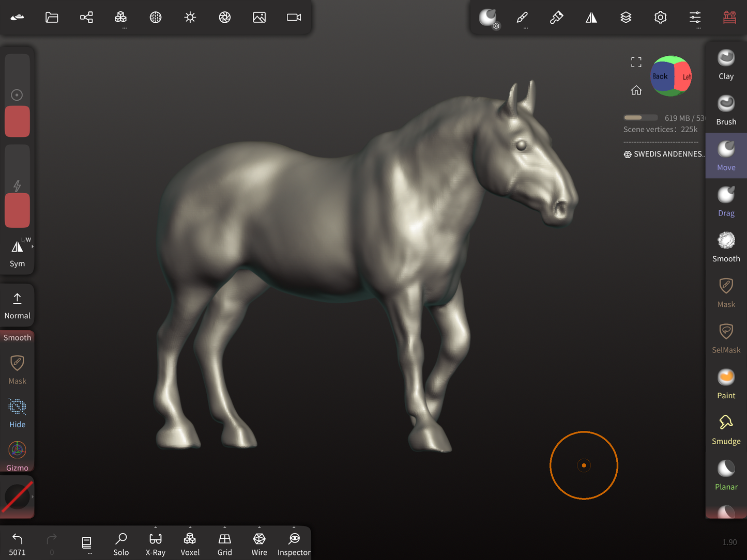
Task: Open the scene files folder icon
Action: point(52,18)
